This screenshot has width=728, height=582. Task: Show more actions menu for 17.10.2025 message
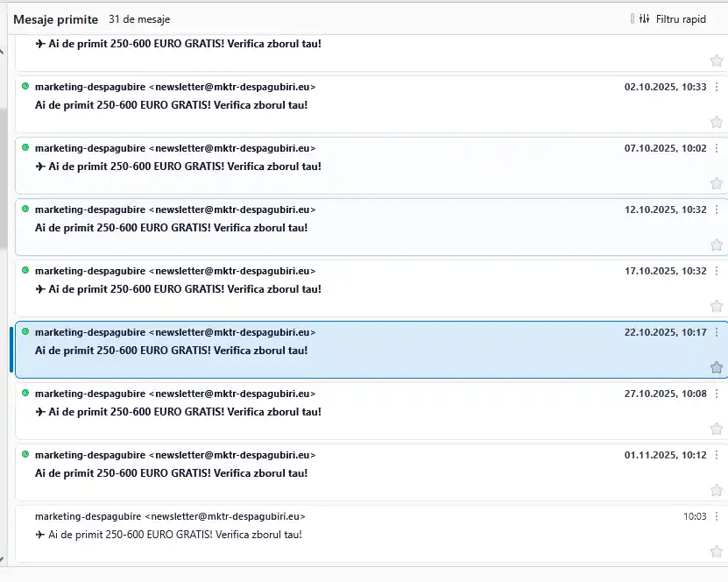tap(717, 271)
